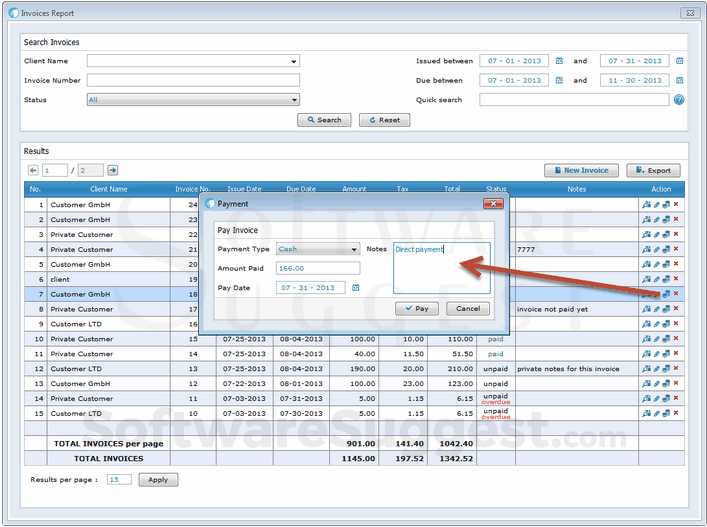707x527 pixels.
Task: Open calendar for Issued between start date
Action: pos(559,61)
